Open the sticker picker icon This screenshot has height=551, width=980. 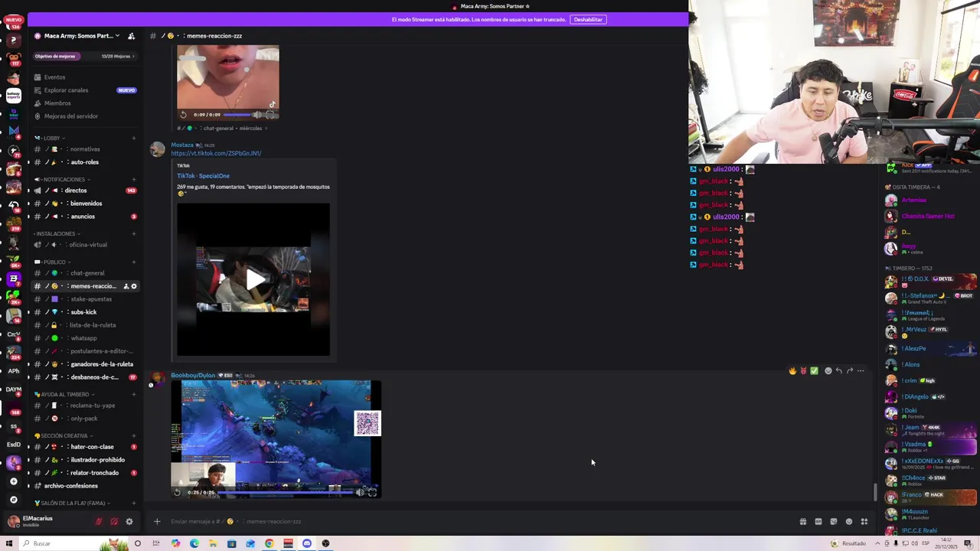click(x=834, y=521)
